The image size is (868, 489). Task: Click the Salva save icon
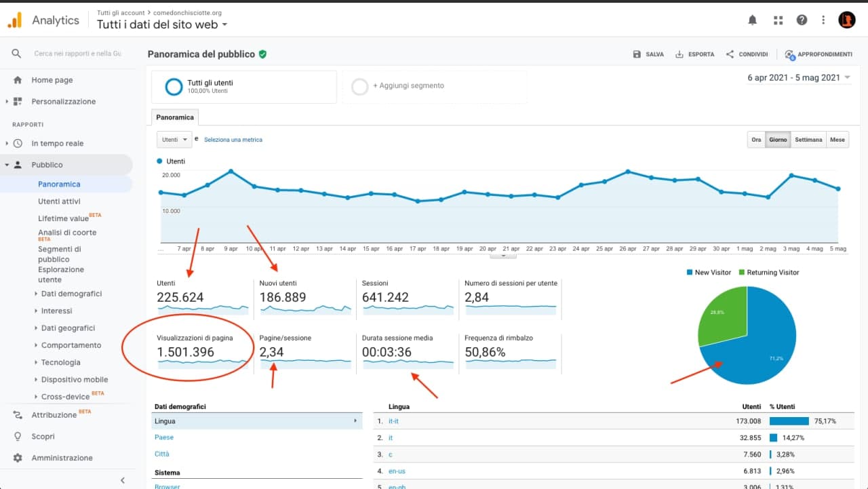tap(637, 54)
